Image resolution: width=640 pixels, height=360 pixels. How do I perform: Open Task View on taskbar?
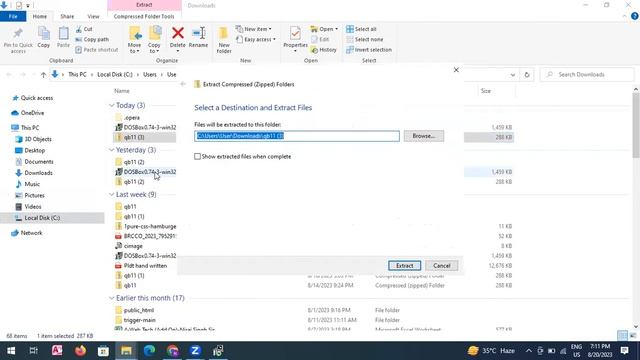tap(33, 351)
